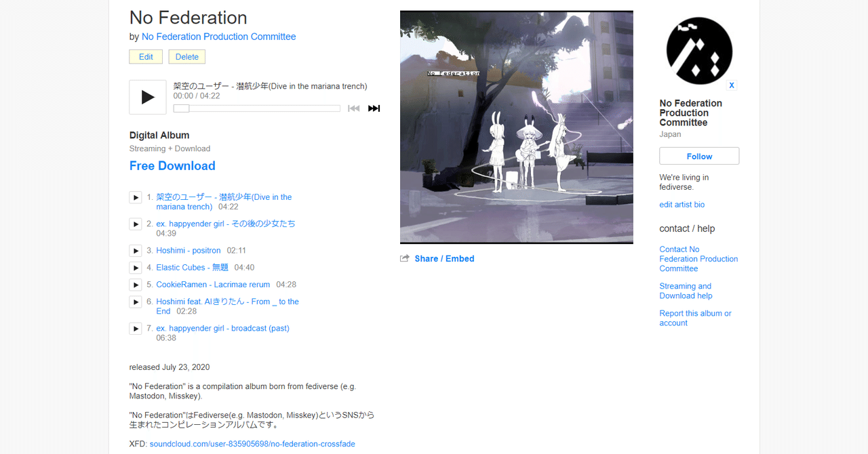868x454 pixels.
Task: Open the No Federation Production Committee avatar
Action: coord(699,51)
